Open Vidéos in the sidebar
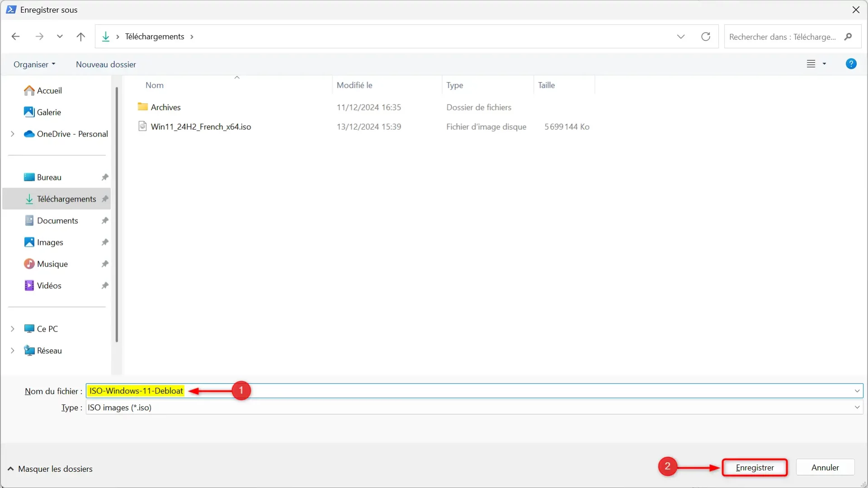Viewport: 868px width, 488px height. (x=49, y=286)
